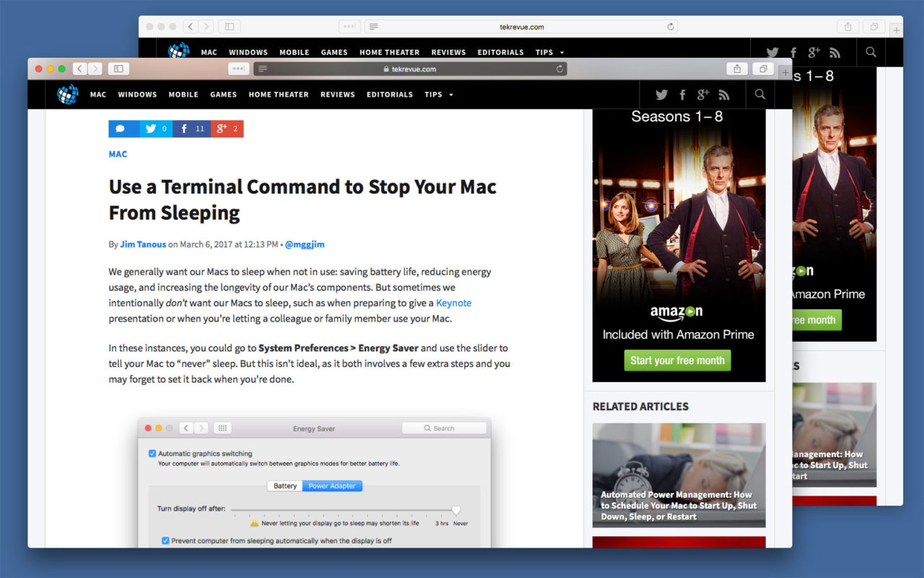Click the three-dots toolbar button in the front window
This screenshot has width=924, height=578.
click(x=238, y=69)
